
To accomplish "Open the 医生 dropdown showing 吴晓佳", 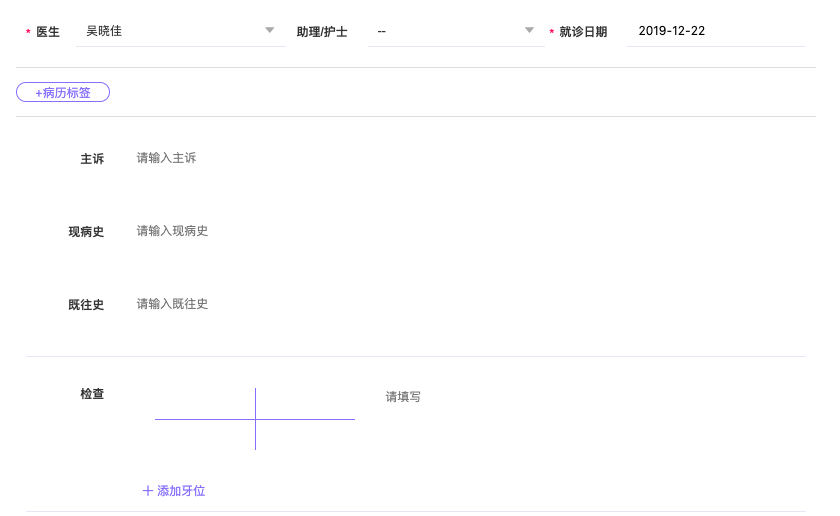I will click(181, 32).
